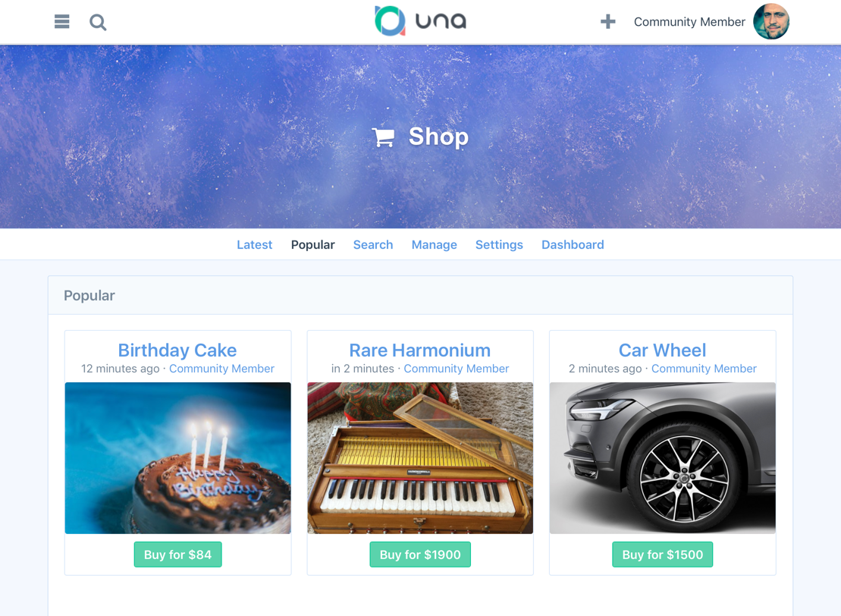This screenshot has height=616, width=841.
Task: Open the user avatar picture
Action: [x=770, y=21]
